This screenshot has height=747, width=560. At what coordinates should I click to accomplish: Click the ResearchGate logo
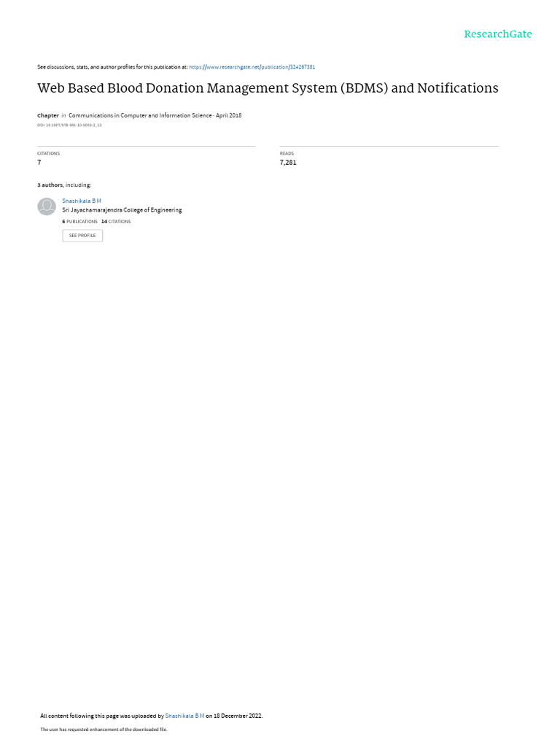[x=497, y=34]
